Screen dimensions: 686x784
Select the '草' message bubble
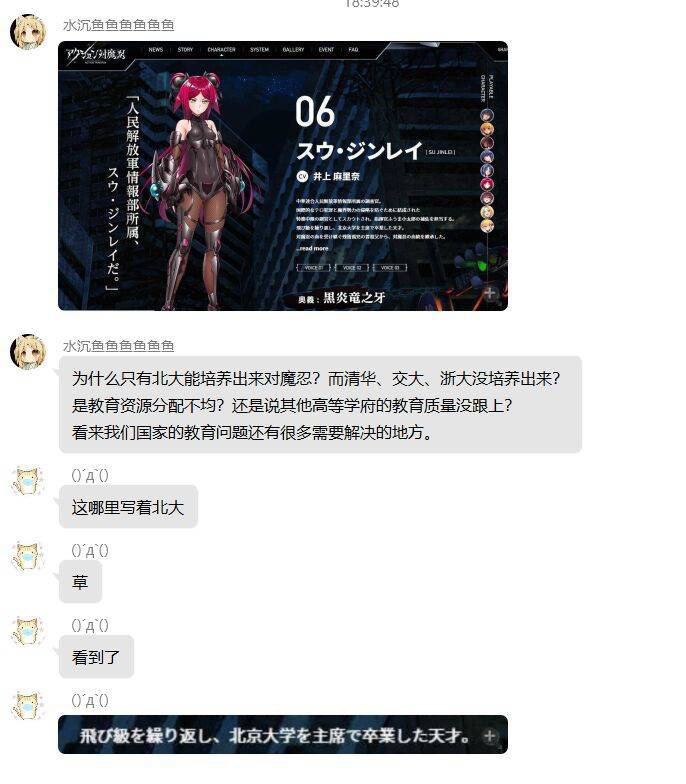tap(80, 582)
